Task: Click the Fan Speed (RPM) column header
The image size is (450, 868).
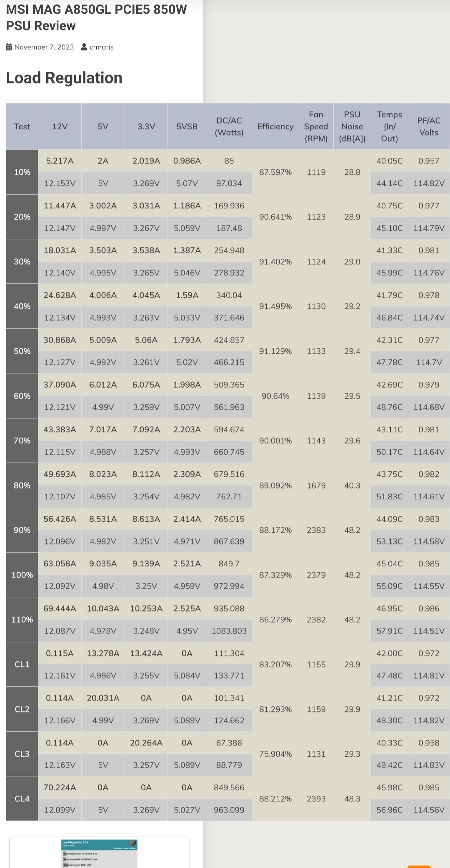Action: click(316, 126)
